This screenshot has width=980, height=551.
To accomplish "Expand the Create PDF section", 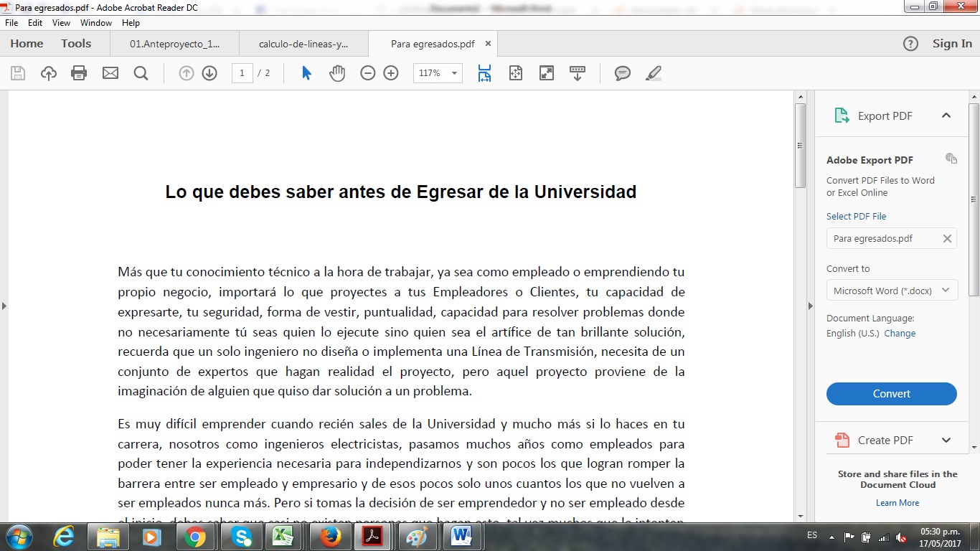I will (946, 441).
